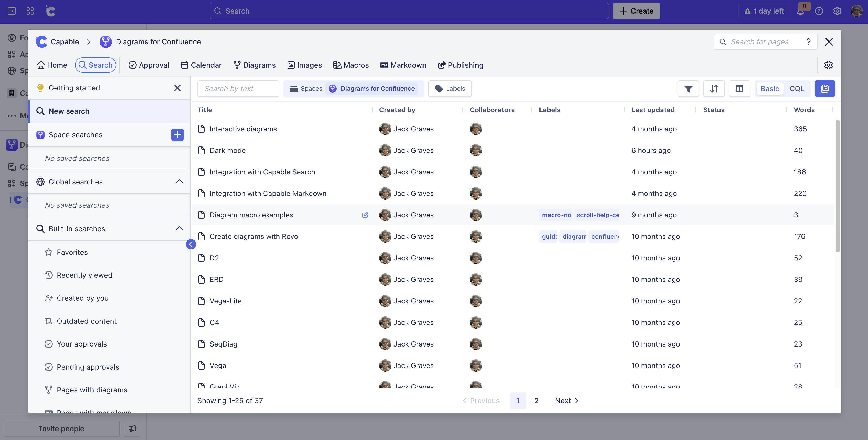The height and width of the screenshot is (440, 868).
Task: Click the blue copy results icon
Action: click(825, 88)
